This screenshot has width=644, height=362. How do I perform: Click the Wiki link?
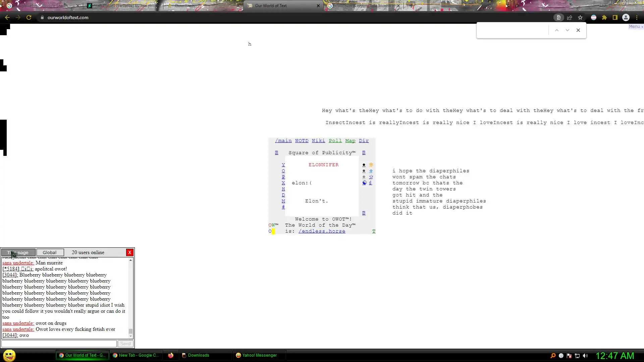point(318,141)
